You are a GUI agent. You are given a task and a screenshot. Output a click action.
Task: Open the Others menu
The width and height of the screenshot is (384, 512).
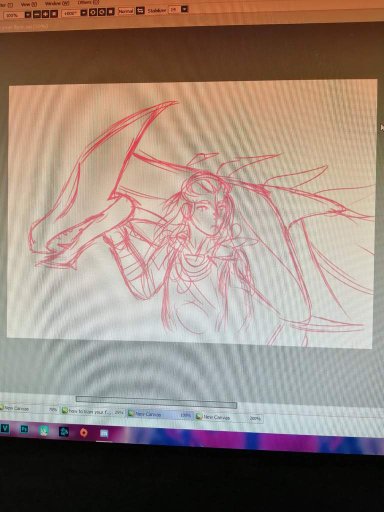[x=88, y=2]
